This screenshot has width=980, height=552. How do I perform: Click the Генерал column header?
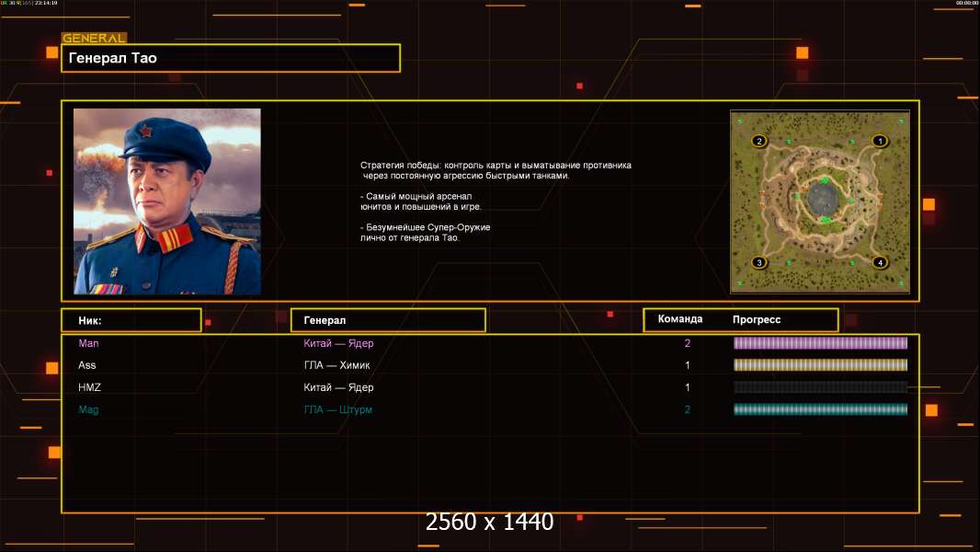388,320
